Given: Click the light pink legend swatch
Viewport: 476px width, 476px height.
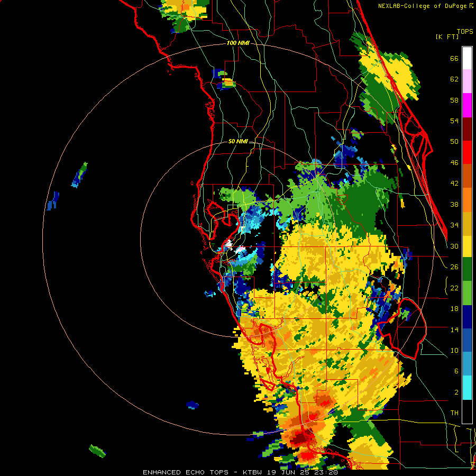Looking at the screenshot, I should pyautogui.click(x=467, y=81).
